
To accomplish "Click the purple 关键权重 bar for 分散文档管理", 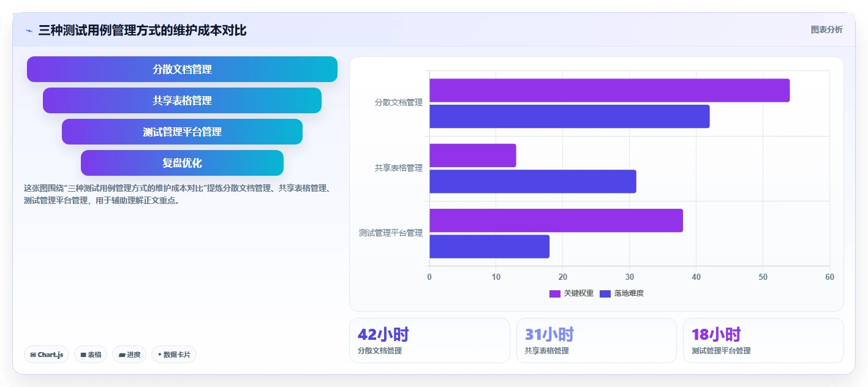I will [x=609, y=91].
